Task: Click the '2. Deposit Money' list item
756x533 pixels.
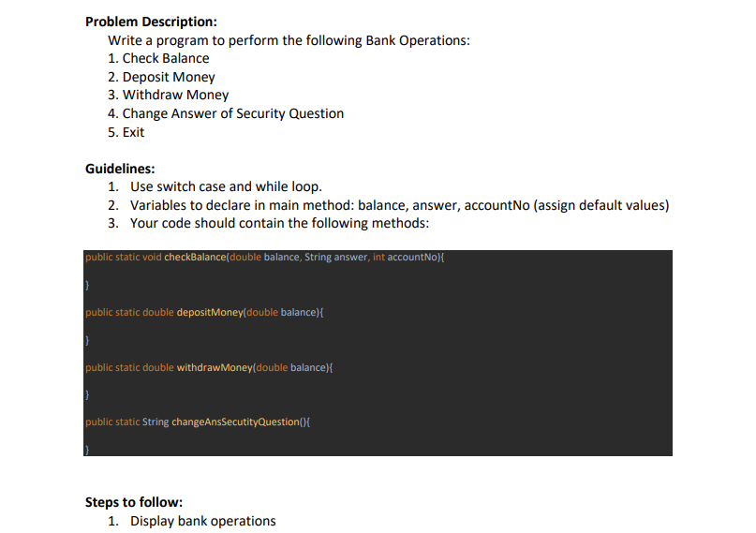Action: [161, 77]
